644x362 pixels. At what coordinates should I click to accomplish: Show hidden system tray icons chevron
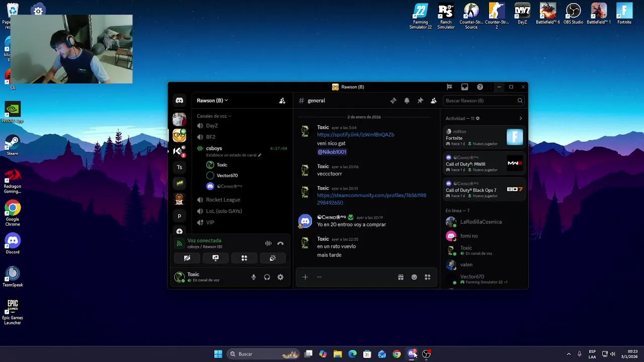click(x=569, y=354)
